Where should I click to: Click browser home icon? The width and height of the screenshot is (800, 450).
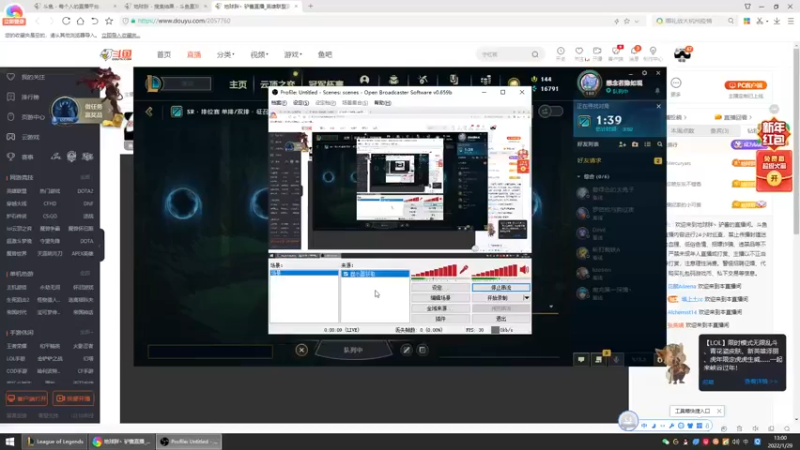tap(80, 21)
